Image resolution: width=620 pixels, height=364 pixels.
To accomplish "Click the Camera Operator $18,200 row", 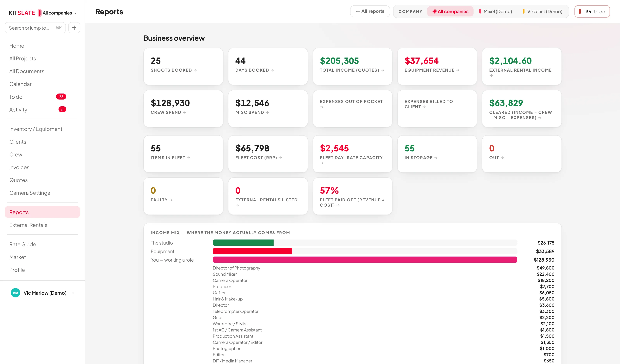I will point(384,280).
